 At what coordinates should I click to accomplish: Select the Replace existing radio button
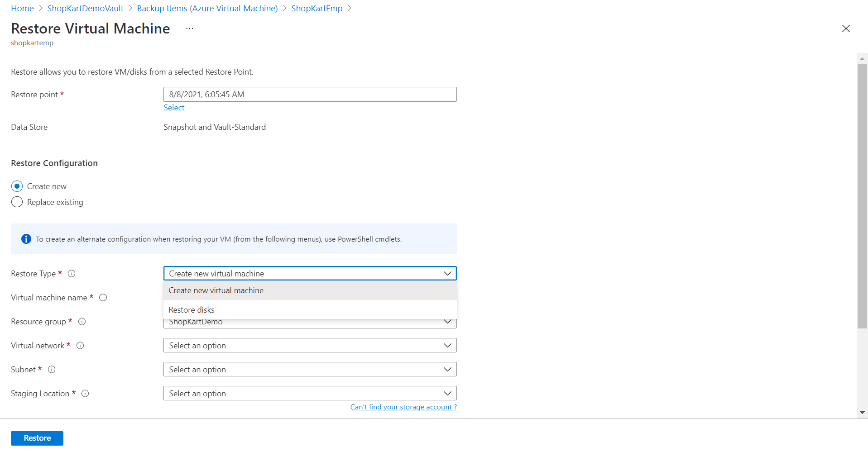[x=17, y=202]
